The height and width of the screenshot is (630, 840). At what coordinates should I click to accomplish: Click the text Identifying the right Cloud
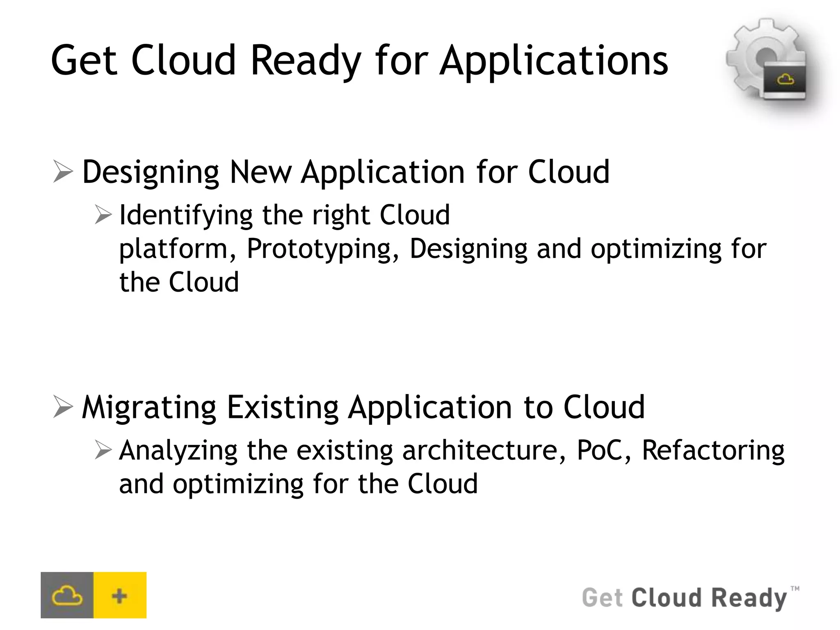tap(284, 215)
